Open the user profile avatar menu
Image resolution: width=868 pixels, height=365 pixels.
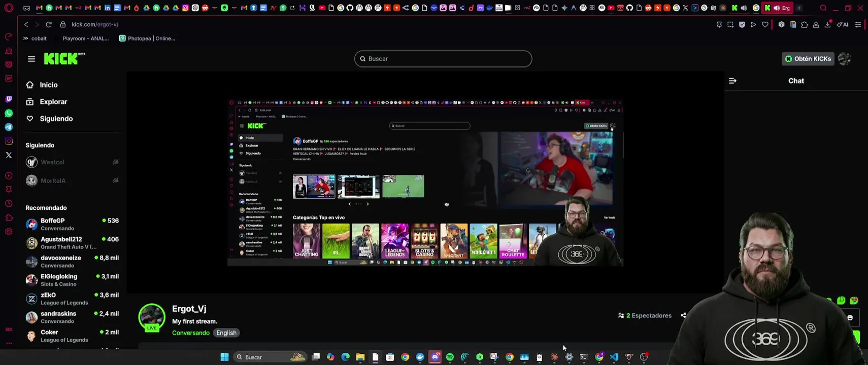pyautogui.click(x=845, y=59)
